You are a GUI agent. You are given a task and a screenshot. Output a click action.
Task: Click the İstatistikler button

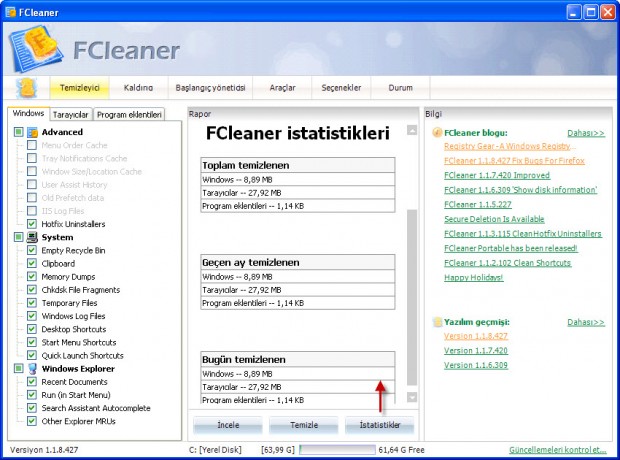point(380,425)
